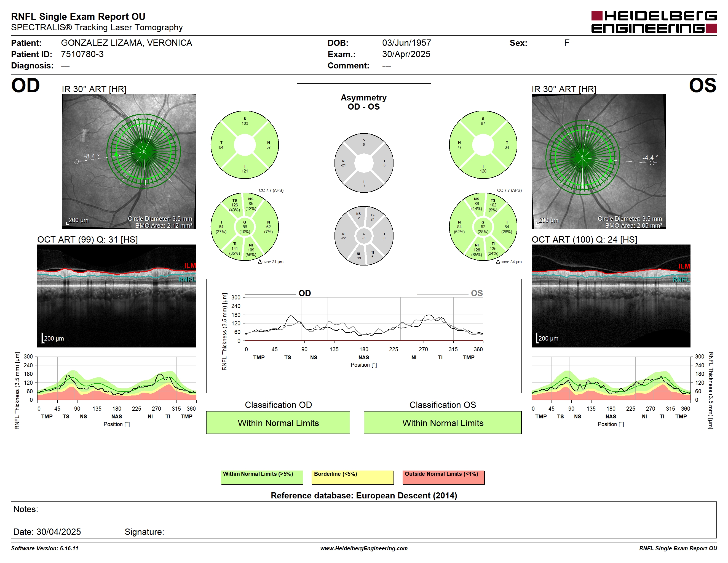728x563 pixels.
Task: Click the OS global G 92 center value
Action: [483, 227]
